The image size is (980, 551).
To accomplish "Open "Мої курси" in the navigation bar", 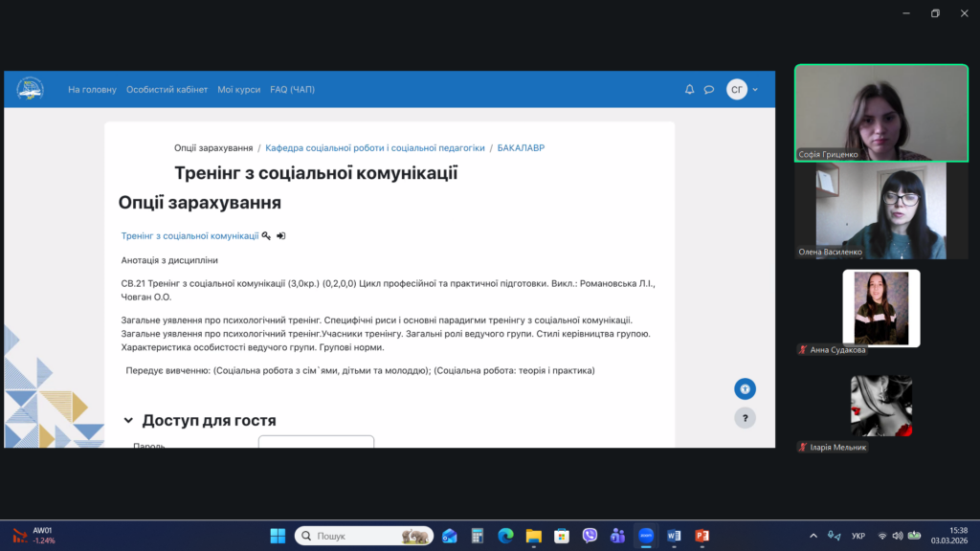I will 238,89.
